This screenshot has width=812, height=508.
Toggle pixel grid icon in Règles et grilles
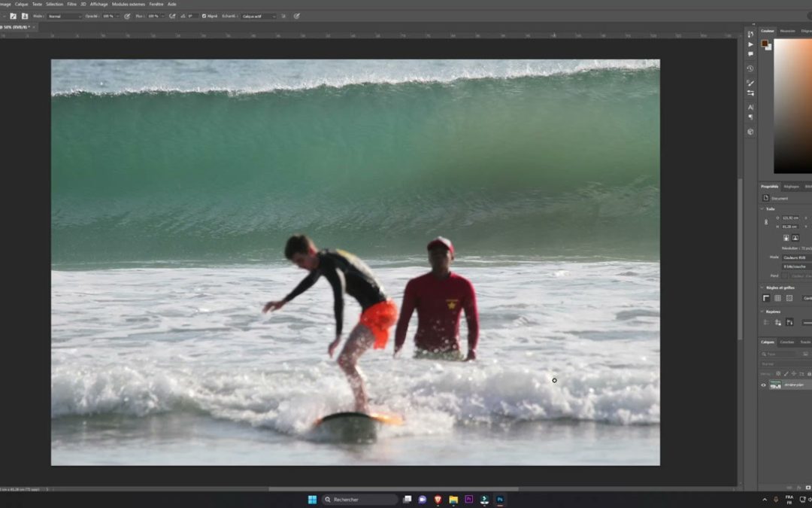pyautogui.click(x=789, y=298)
